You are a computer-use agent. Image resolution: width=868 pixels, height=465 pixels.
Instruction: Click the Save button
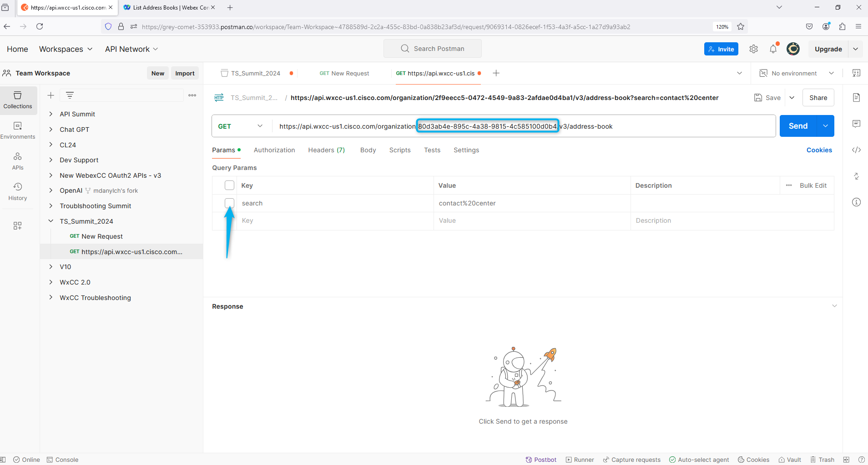768,98
